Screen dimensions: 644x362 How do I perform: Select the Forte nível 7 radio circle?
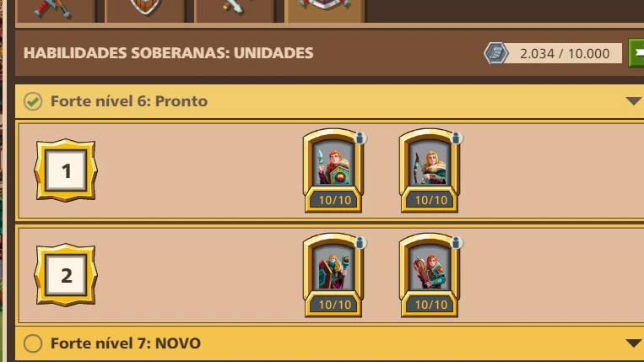33,343
